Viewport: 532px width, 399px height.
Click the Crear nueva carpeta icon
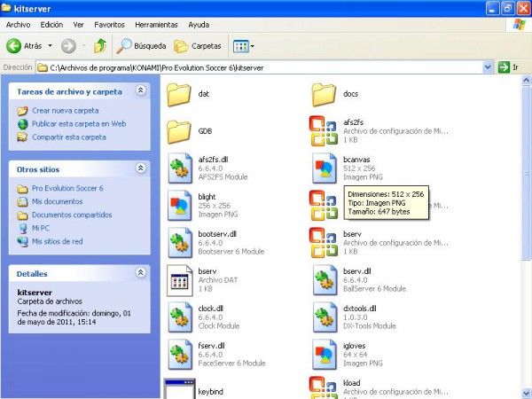coord(22,111)
